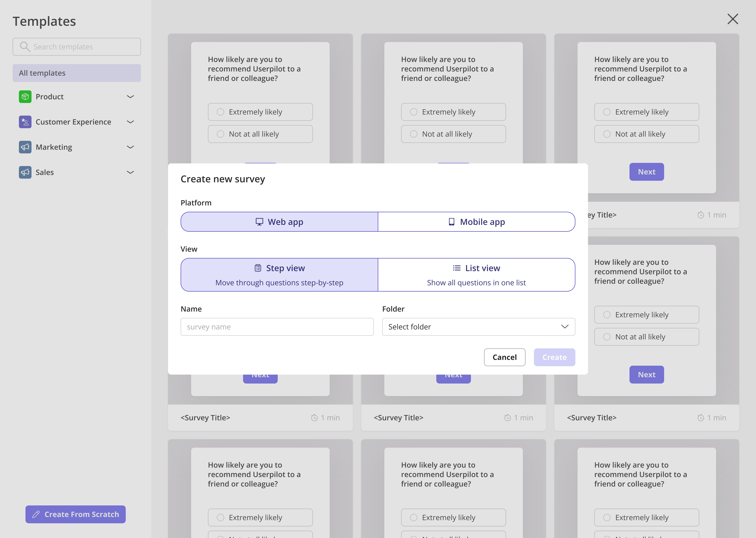Select the Extremely likely radio in top-right card
Image resolution: width=756 pixels, height=538 pixels.
pyautogui.click(x=607, y=112)
